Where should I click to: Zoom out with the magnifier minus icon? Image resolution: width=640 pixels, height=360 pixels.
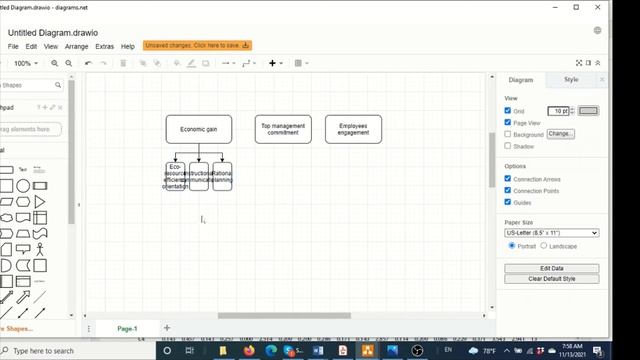point(69,63)
